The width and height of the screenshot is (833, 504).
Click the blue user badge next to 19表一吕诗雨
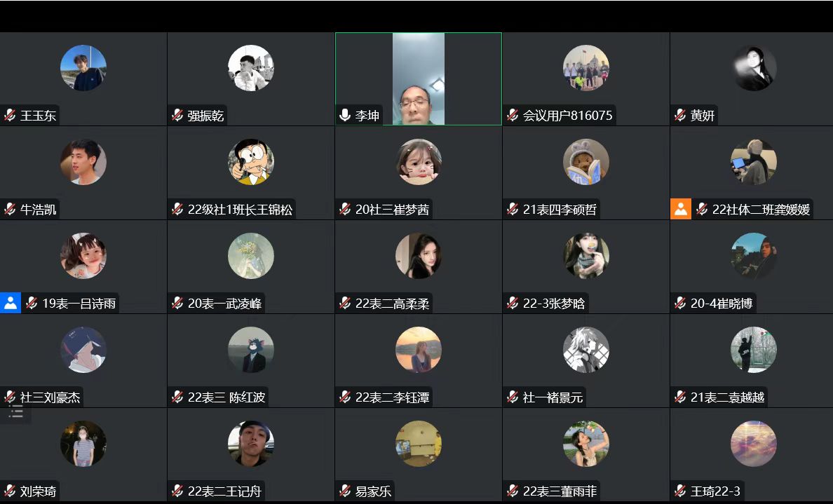[10, 304]
